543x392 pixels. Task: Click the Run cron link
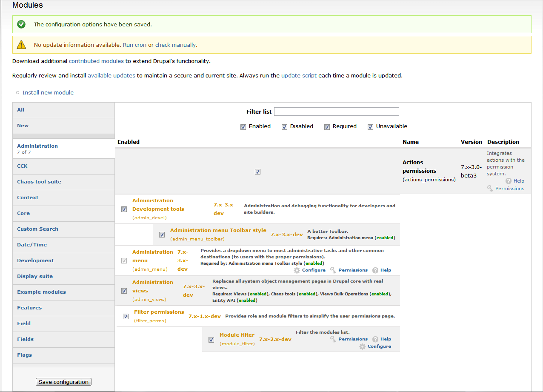tap(134, 45)
